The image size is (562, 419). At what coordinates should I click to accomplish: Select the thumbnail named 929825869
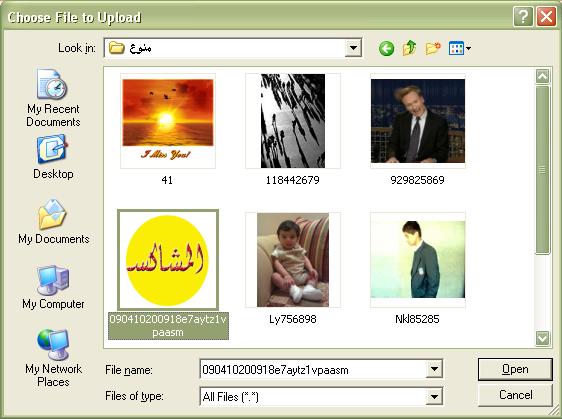pos(418,129)
